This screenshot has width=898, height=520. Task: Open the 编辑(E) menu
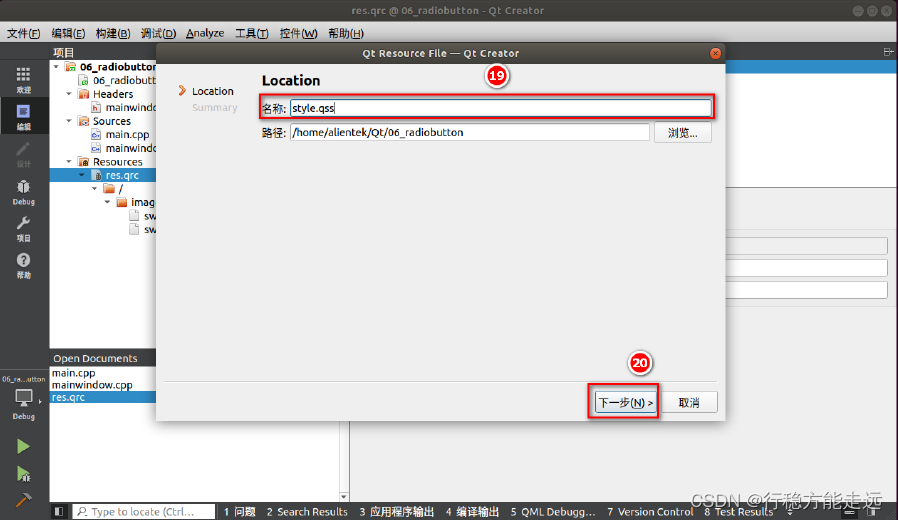[x=68, y=33]
